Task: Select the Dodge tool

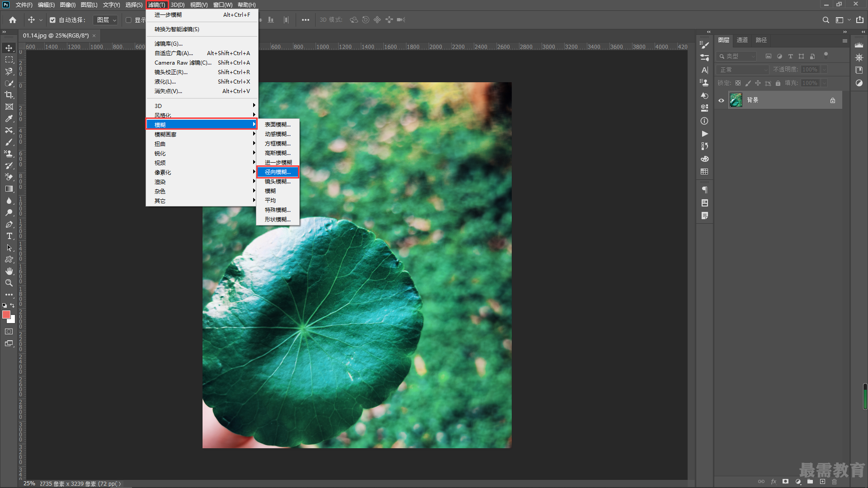Action: coord(9,212)
